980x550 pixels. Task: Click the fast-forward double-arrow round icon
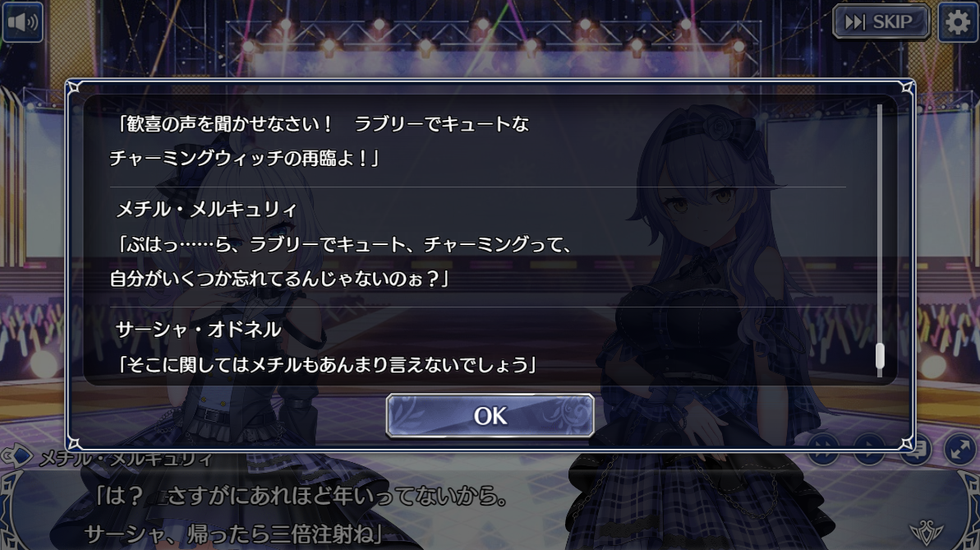coord(824,447)
